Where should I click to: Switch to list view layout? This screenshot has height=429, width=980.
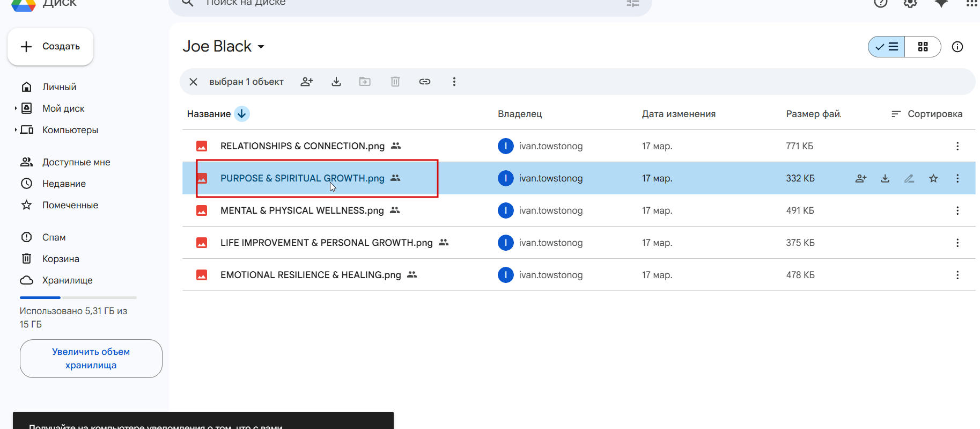(887, 47)
